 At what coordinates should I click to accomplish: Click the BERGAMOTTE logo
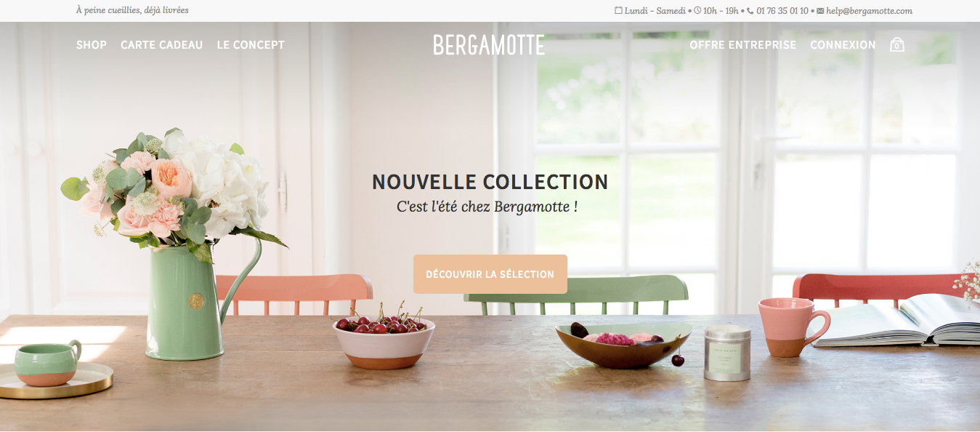[x=489, y=45]
